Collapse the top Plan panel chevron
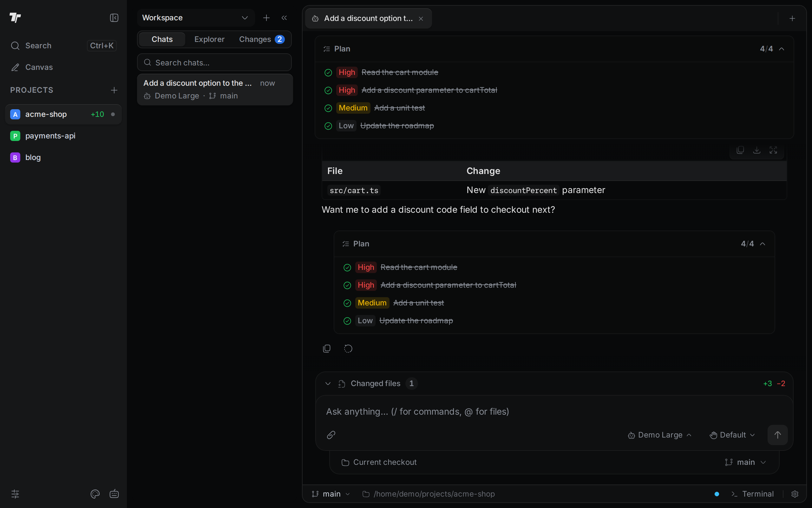This screenshot has width=812, height=508. (782, 49)
